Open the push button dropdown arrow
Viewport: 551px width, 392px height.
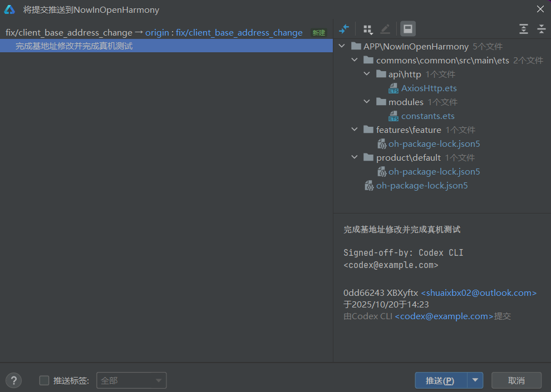click(x=475, y=380)
